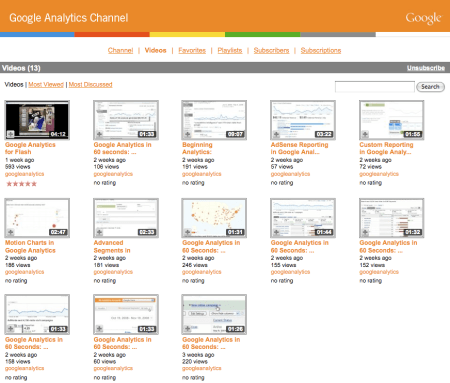Screen dimensions: 450x383
Task: Click plus icon on the 60 views video thumbnail
Action: [99, 329]
